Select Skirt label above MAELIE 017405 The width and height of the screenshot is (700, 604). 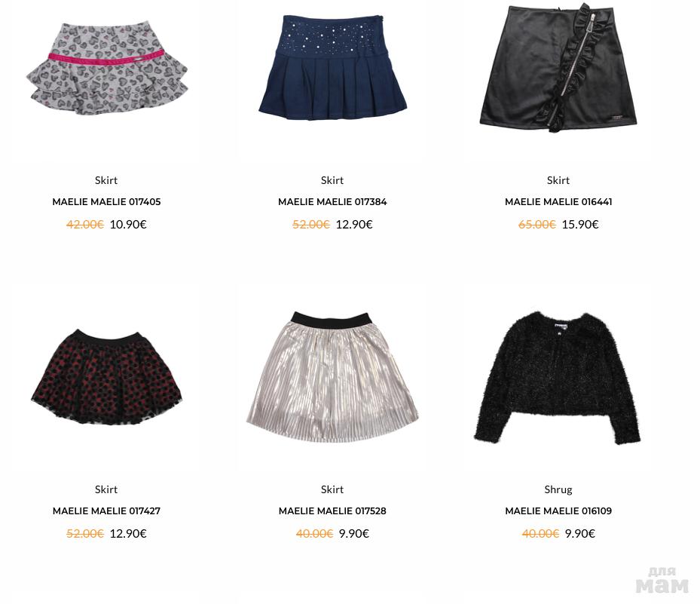coord(106,180)
